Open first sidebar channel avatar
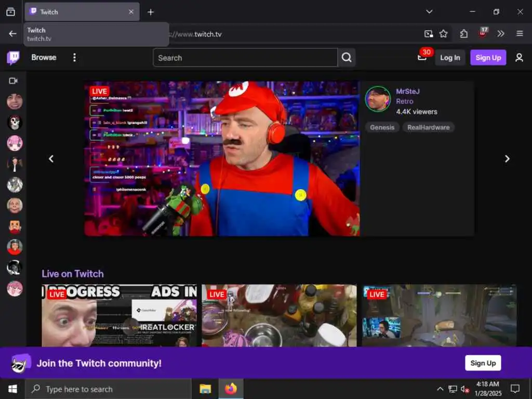This screenshot has width=532, height=399. [15, 101]
